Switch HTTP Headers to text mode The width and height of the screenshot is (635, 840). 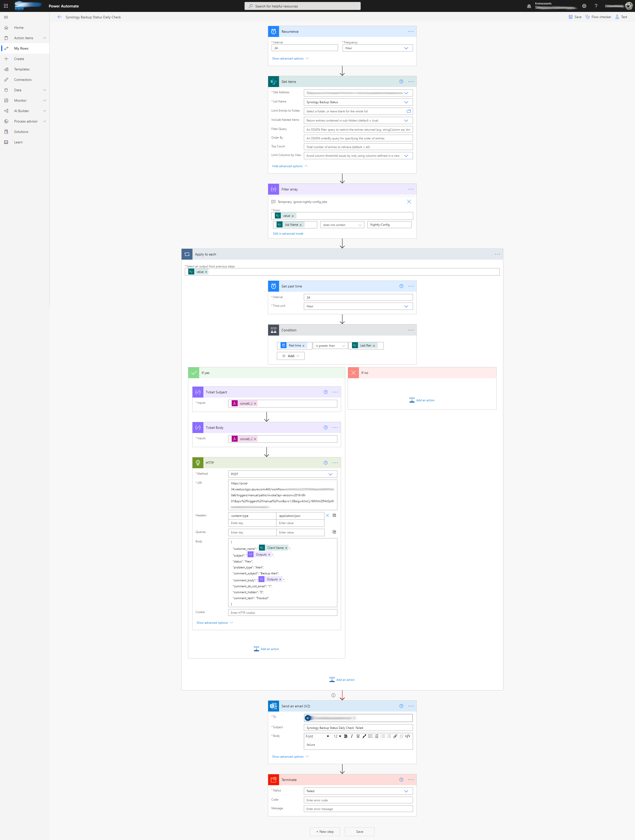pos(334,515)
